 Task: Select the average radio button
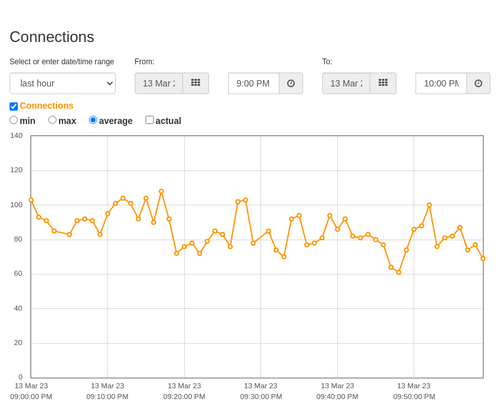[x=93, y=120]
